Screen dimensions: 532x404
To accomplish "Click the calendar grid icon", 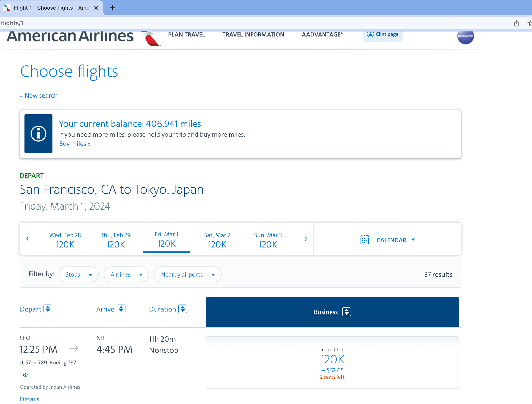I will click(364, 240).
